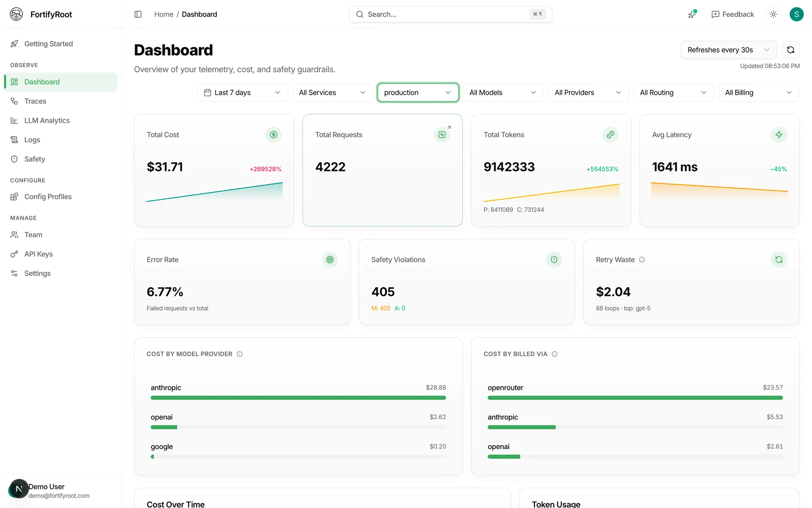Click the FortifyRoot logo icon
This screenshot has height=508, width=812.
pyautogui.click(x=16, y=14)
